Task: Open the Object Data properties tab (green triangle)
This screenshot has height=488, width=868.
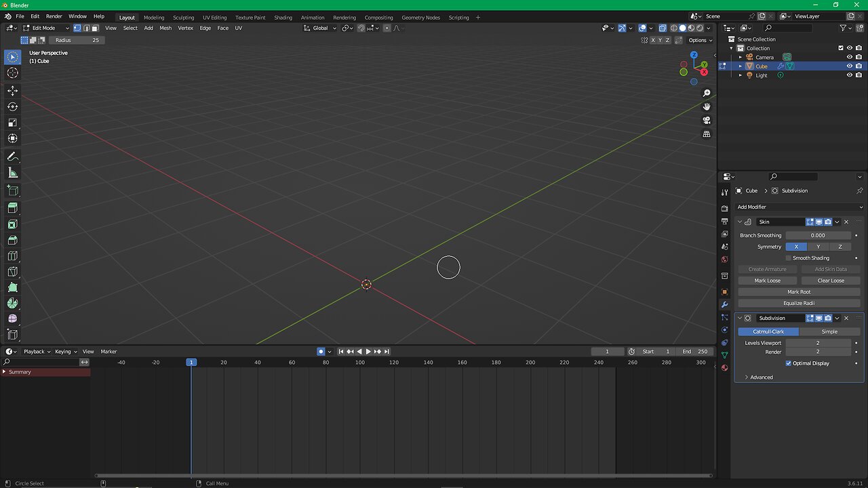Action: (x=724, y=355)
